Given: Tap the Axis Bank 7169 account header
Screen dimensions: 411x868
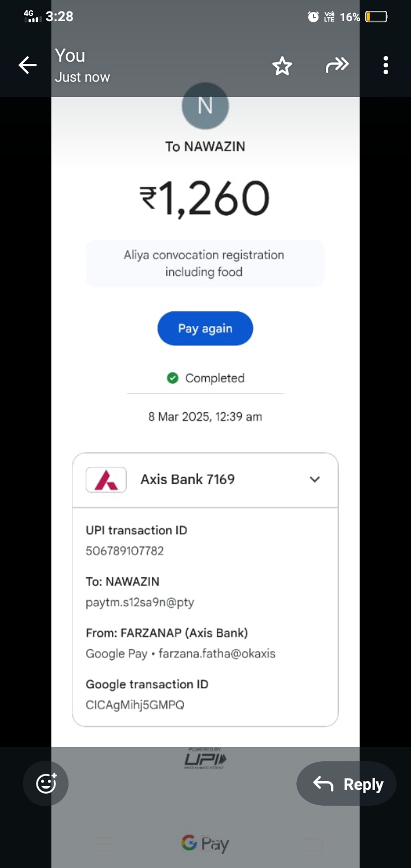Looking at the screenshot, I should [x=188, y=480].
